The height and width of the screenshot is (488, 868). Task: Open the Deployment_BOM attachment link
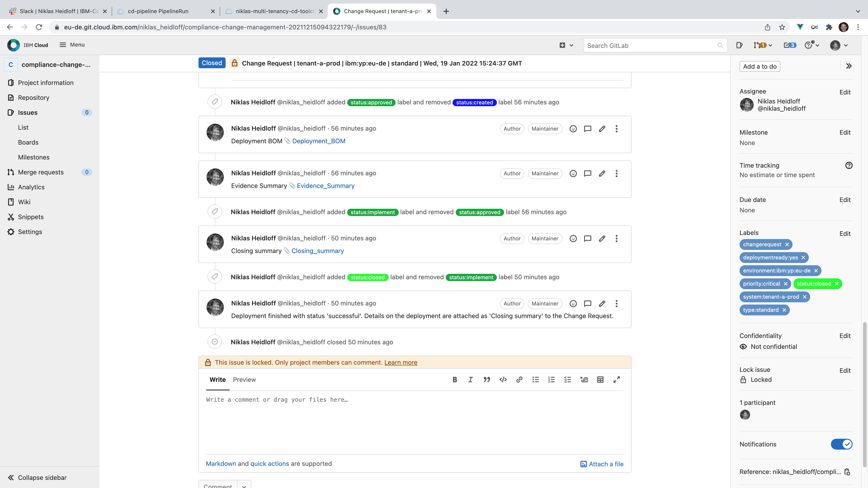(x=318, y=141)
